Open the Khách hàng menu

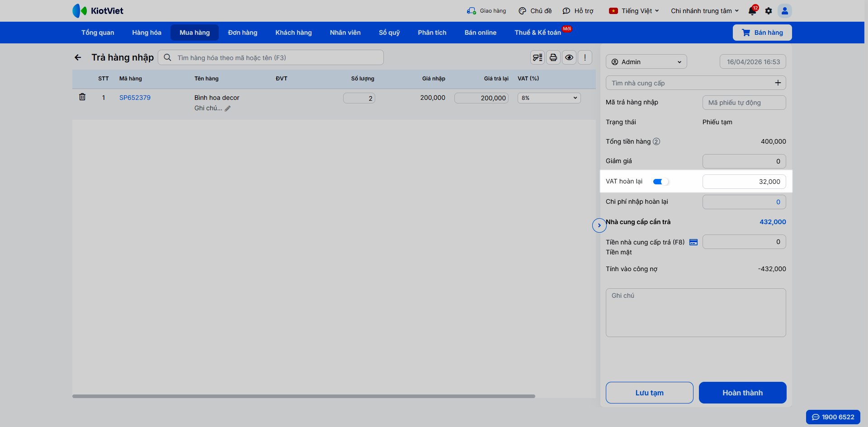point(293,33)
